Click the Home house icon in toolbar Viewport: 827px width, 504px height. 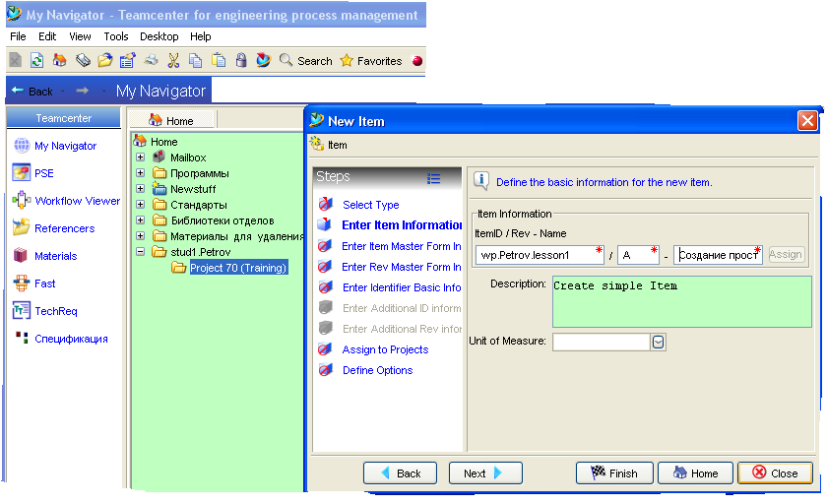(60, 61)
